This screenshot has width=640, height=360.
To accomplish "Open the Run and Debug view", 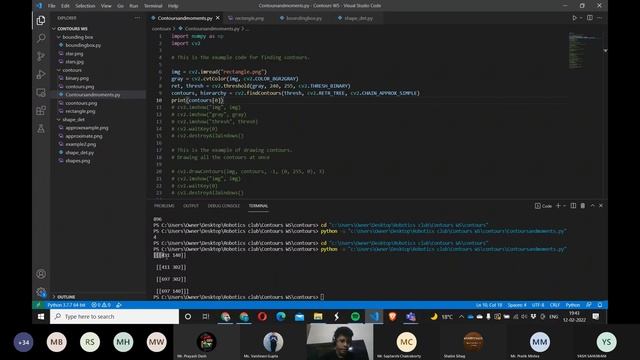I will [x=41, y=74].
